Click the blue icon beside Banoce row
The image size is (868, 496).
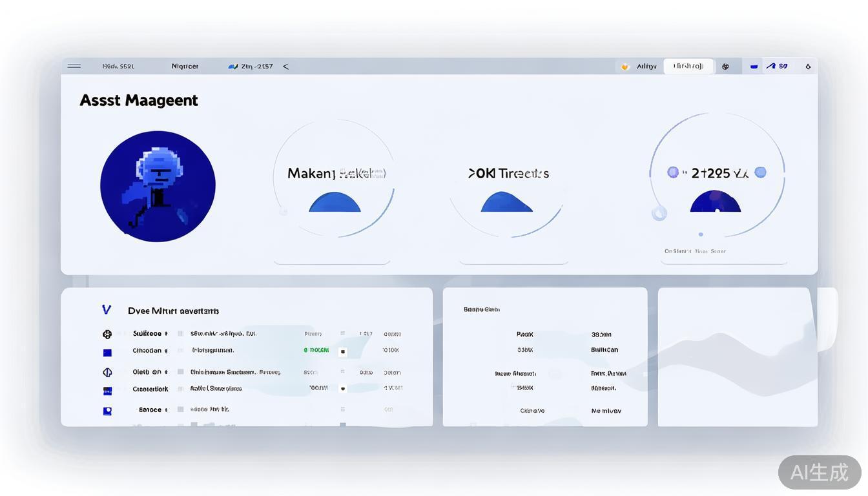[107, 411]
